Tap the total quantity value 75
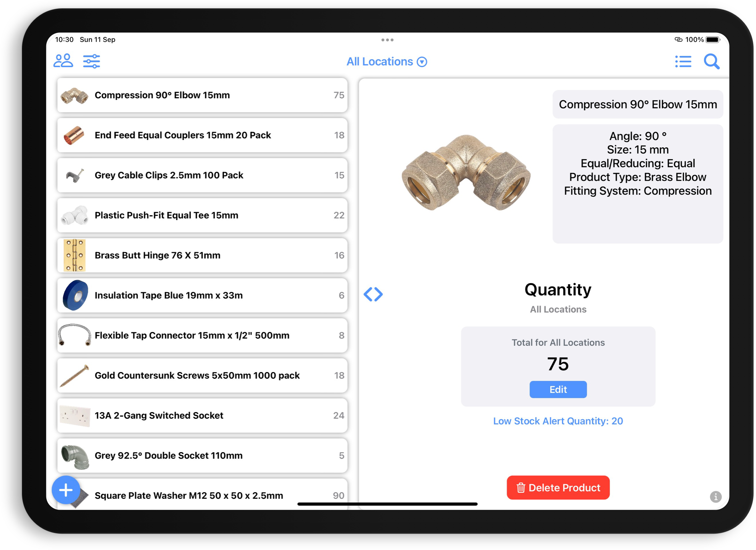This screenshot has width=756, height=550. pos(558,364)
